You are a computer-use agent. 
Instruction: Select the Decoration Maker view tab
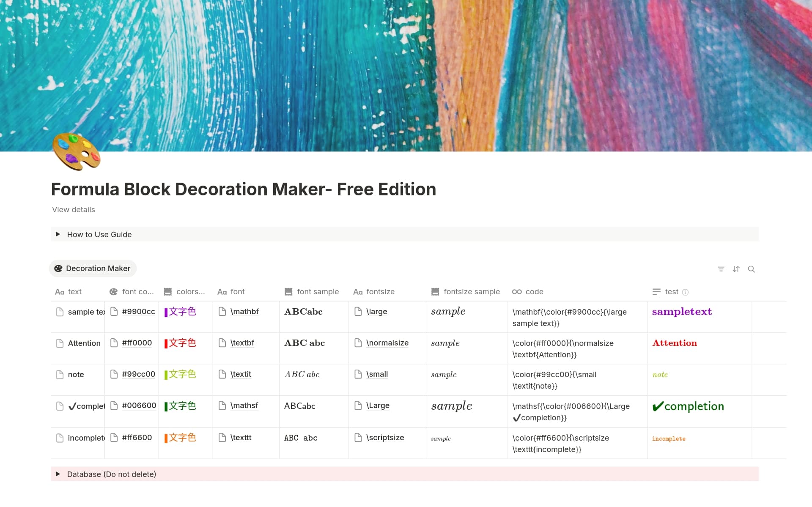click(x=93, y=268)
